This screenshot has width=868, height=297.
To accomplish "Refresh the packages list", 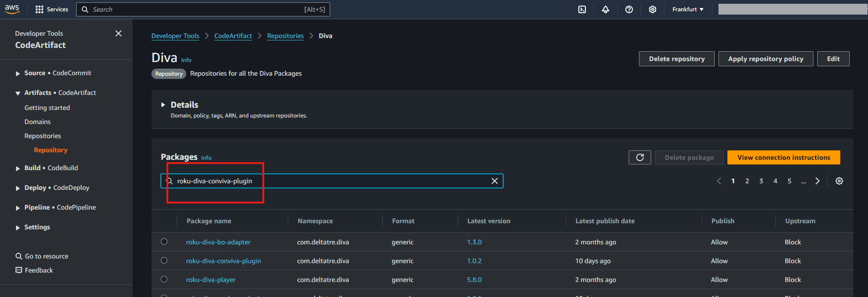I will point(640,157).
